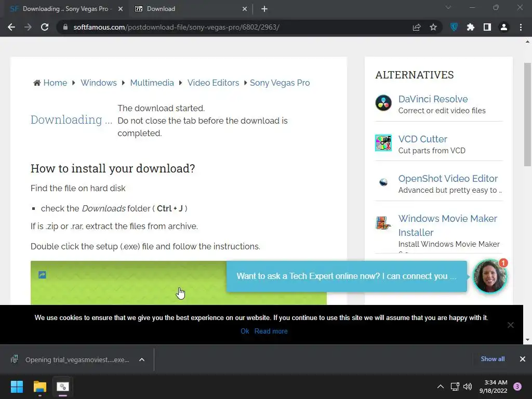532x399 pixels.
Task: Open the chat agent avatar
Action: 490,276
